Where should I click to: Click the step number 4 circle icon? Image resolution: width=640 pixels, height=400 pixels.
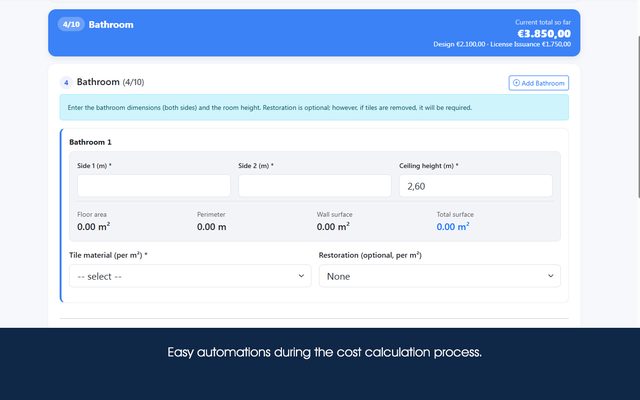[66, 83]
